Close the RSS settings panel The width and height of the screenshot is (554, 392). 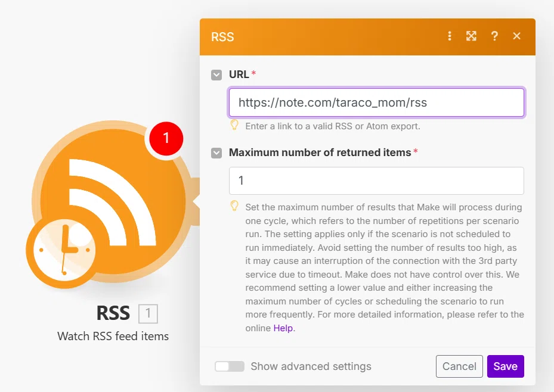click(516, 36)
